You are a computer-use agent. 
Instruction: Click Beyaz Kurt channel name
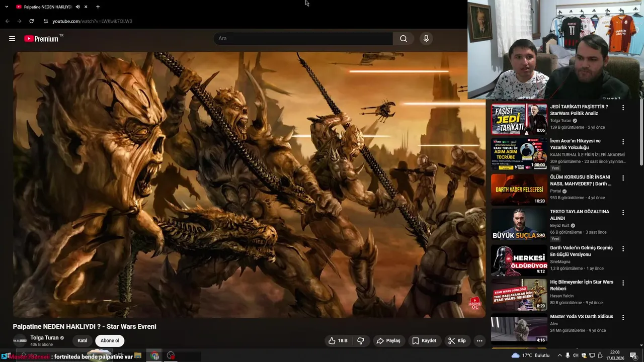click(559, 226)
